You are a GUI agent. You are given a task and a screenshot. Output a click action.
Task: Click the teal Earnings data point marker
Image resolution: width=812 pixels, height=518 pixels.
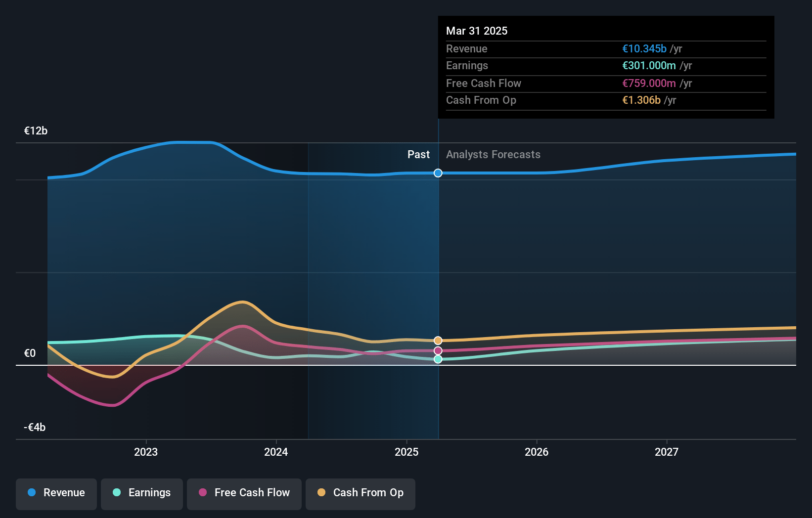[438, 359]
